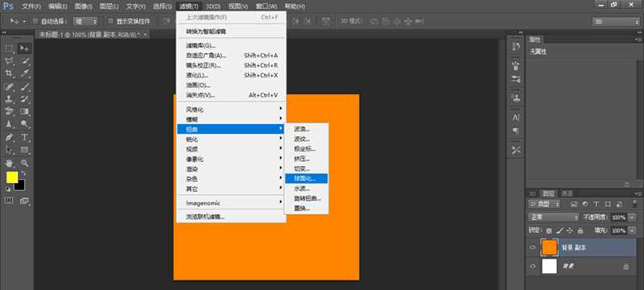Click the yellow foreground color swatch
The height and width of the screenshot is (290, 644).
tap(11, 177)
